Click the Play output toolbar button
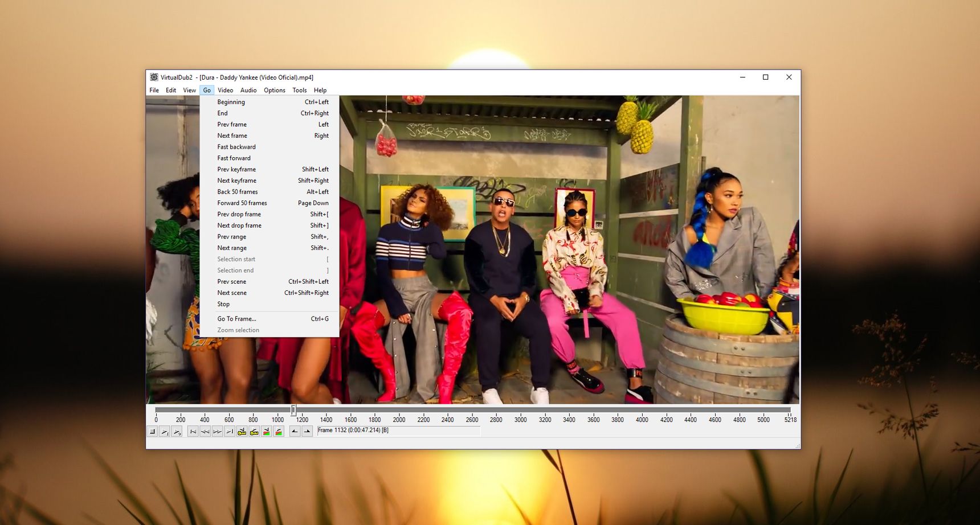The width and height of the screenshot is (980, 525). [x=177, y=432]
